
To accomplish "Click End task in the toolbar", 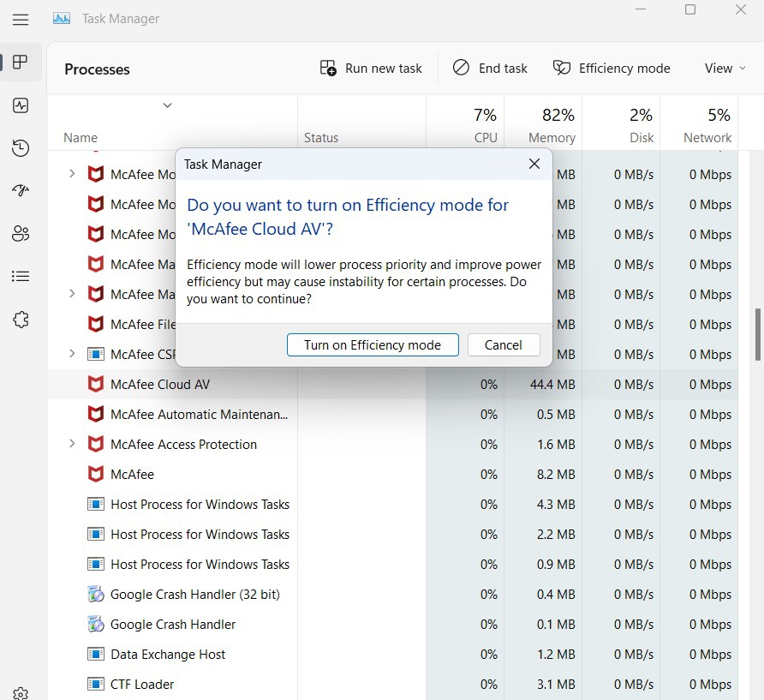I will point(490,69).
